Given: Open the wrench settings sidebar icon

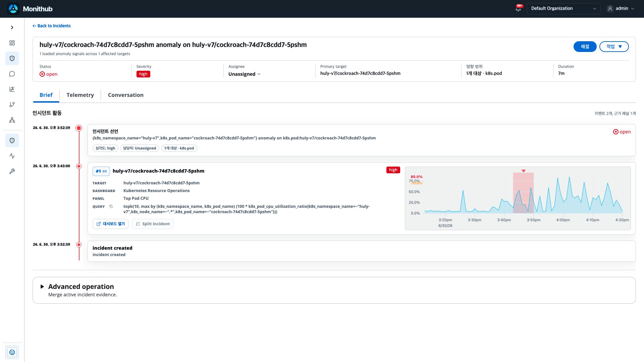Looking at the screenshot, I should click(x=12, y=171).
